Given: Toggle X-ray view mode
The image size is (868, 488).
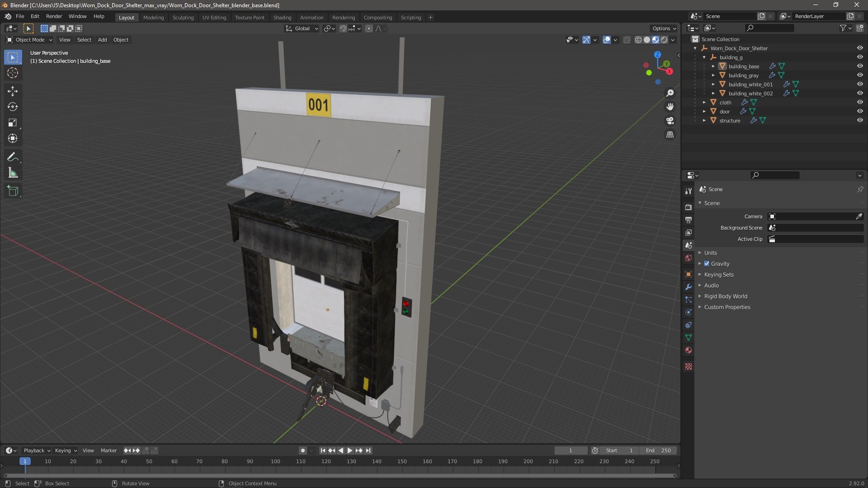Looking at the screenshot, I should click(627, 40).
